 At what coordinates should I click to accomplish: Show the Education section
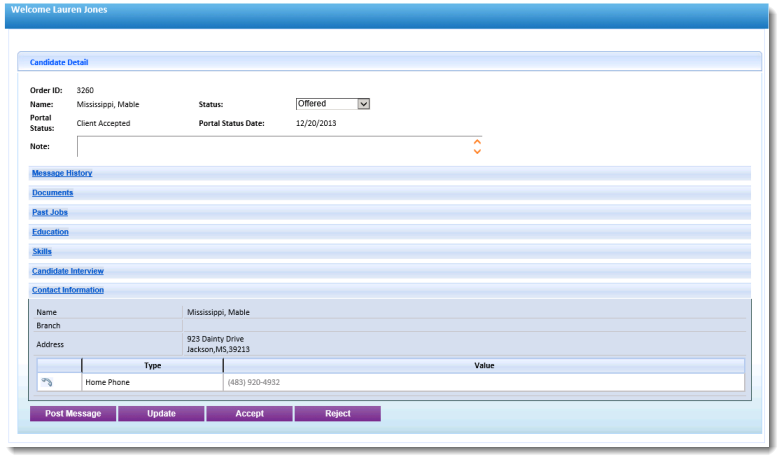point(50,232)
